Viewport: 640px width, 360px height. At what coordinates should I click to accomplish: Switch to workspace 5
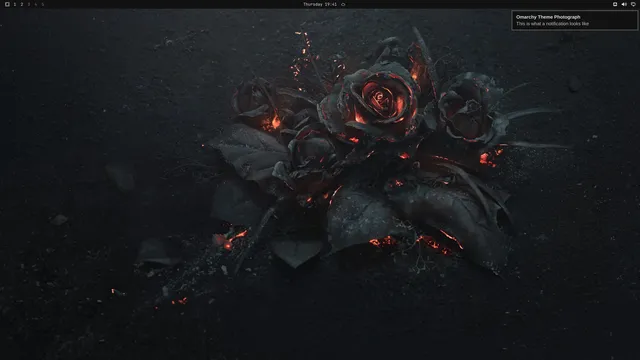click(x=42, y=4)
